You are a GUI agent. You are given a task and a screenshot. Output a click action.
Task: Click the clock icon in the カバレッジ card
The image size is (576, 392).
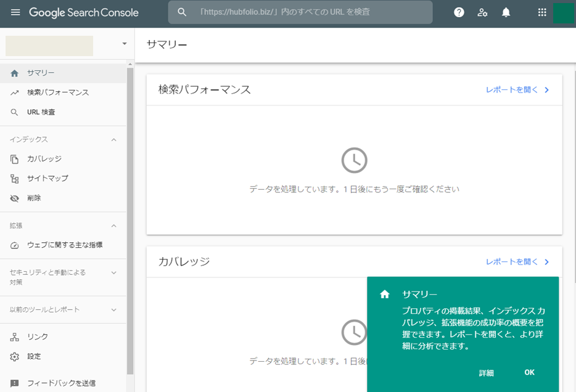point(354,333)
